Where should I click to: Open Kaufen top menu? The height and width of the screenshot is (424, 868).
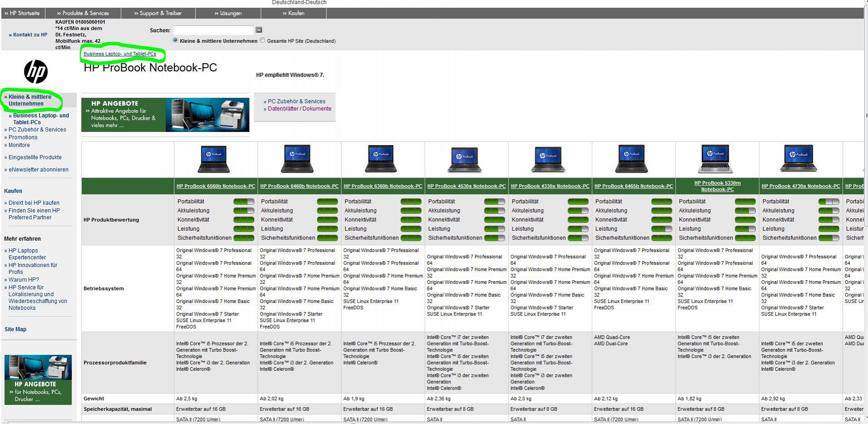tap(294, 13)
